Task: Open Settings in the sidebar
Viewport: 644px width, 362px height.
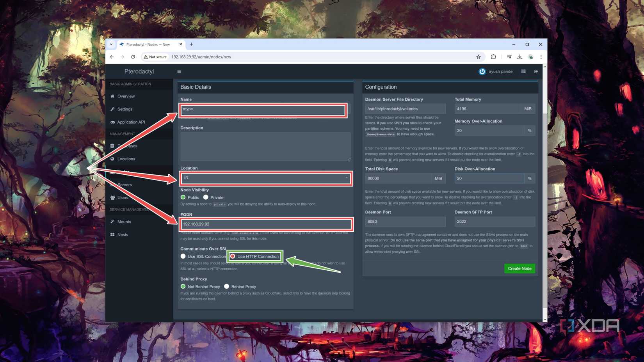Action: [125, 109]
